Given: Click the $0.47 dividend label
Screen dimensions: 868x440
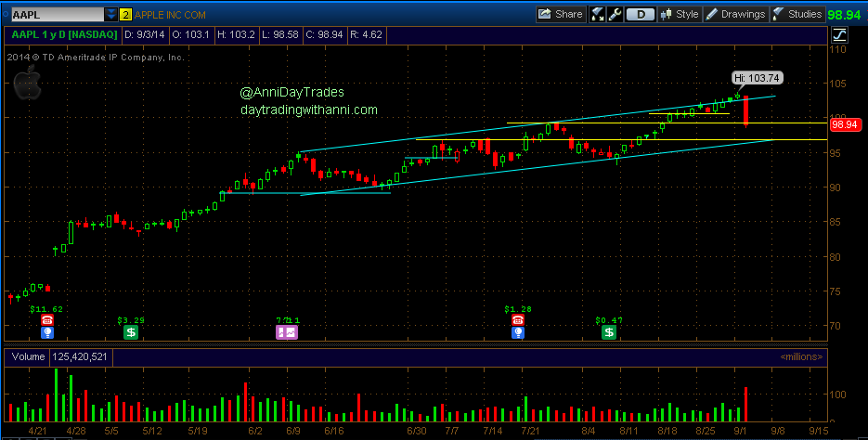Looking at the screenshot, I should [x=609, y=320].
